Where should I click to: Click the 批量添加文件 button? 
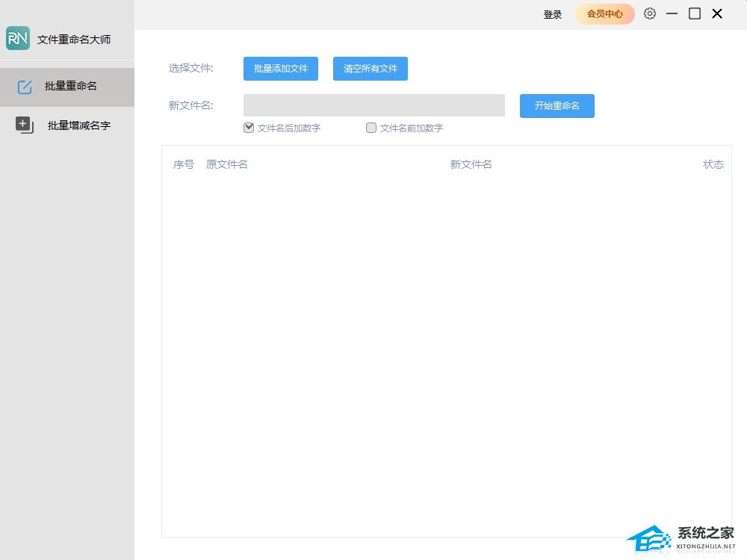[x=281, y=69]
